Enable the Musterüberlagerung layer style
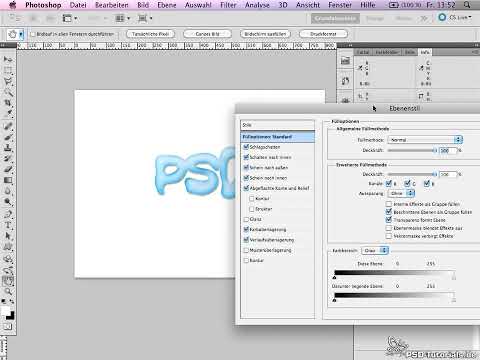This screenshot has height=360, width=480. click(x=246, y=250)
